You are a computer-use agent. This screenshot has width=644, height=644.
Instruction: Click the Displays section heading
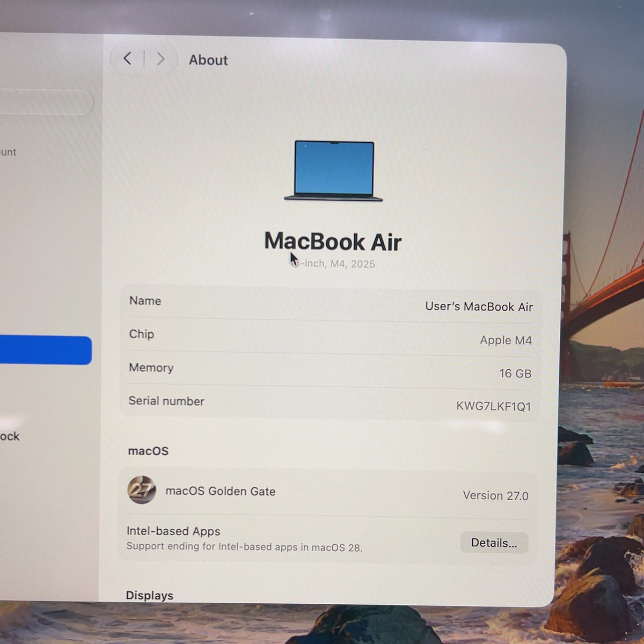click(150, 595)
